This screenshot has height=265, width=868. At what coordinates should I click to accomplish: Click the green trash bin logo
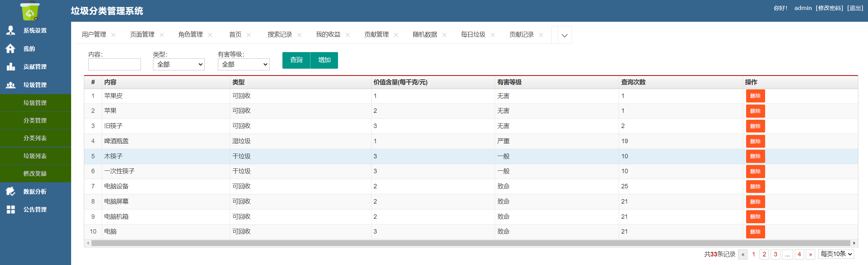30,11
